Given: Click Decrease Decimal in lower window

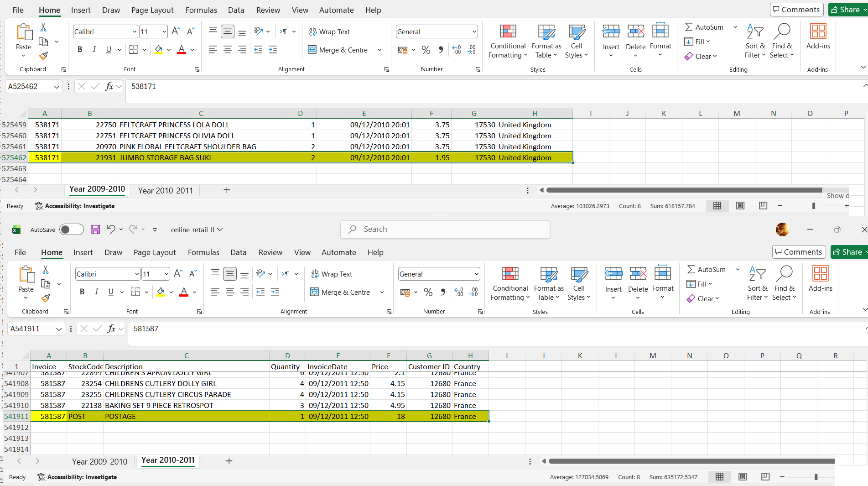Looking at the screenshot, I should (473, 292).
